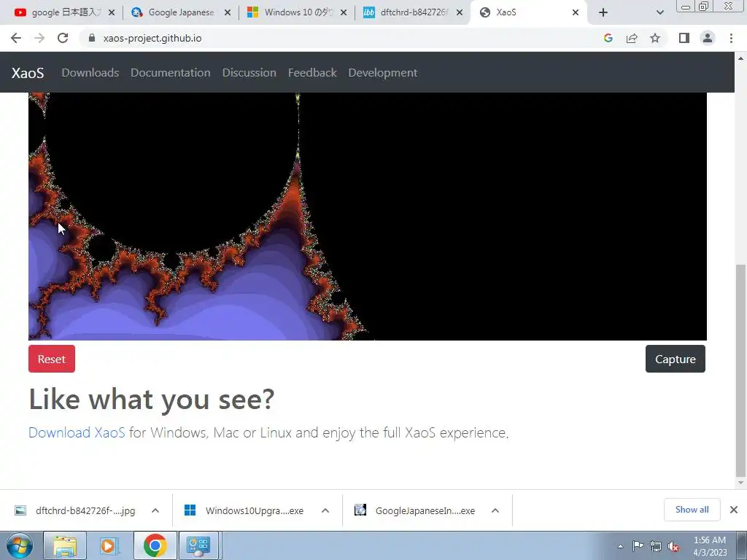Close the dftchrd-b842726f tab
This screenshot has height=560, width=747.
(460, 12)
